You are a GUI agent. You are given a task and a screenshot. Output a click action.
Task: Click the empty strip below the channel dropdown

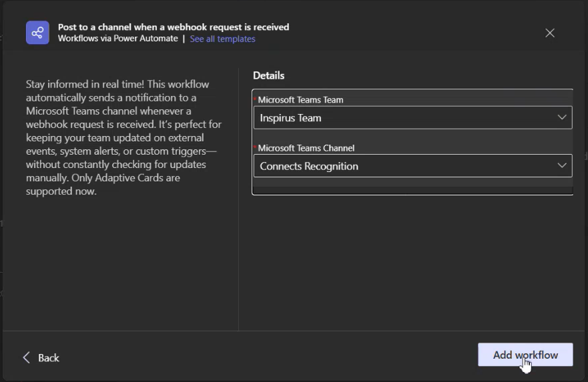pyautogui.click(x=413, y=182)
